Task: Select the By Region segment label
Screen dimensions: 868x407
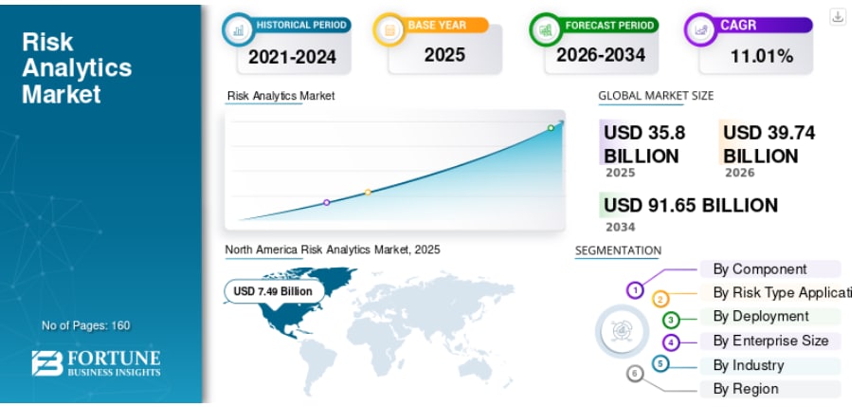Action: pos(770,389)
